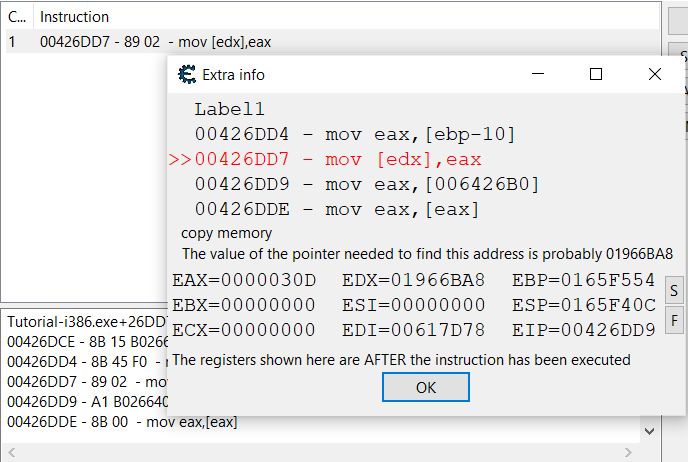Click the Instruction column header
Image resolution: width=688 pixels, height=462 pixels.
point(75,17)
